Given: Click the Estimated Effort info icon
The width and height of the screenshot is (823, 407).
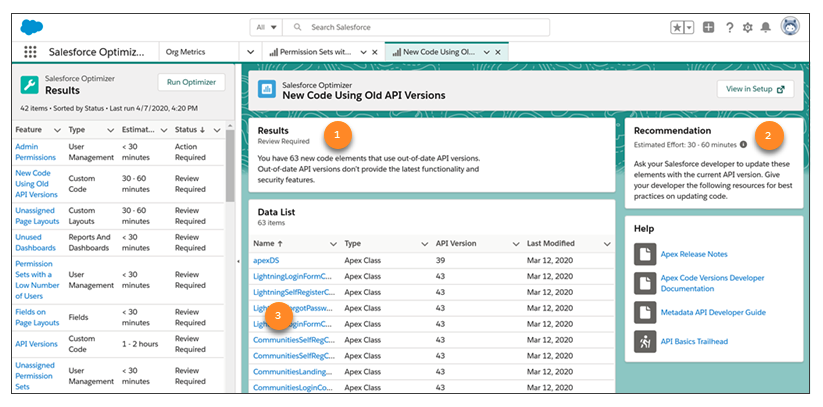Looking at the screenshot, I should coord(743,144).
